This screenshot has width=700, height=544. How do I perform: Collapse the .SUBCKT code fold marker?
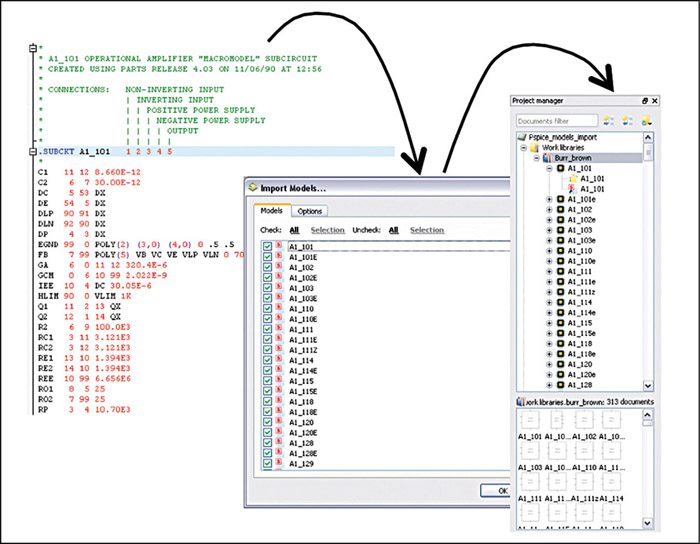[35, 151]
